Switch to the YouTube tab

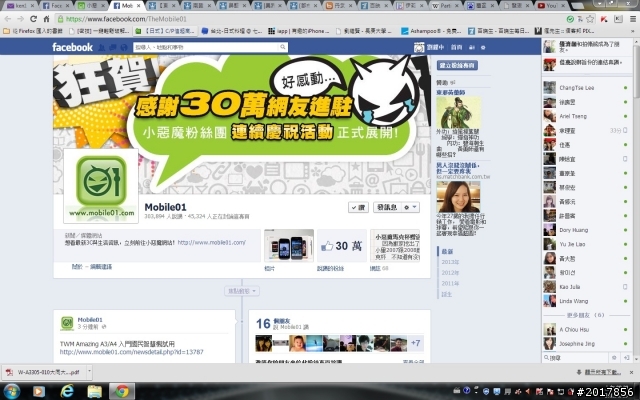coord(549,6)
